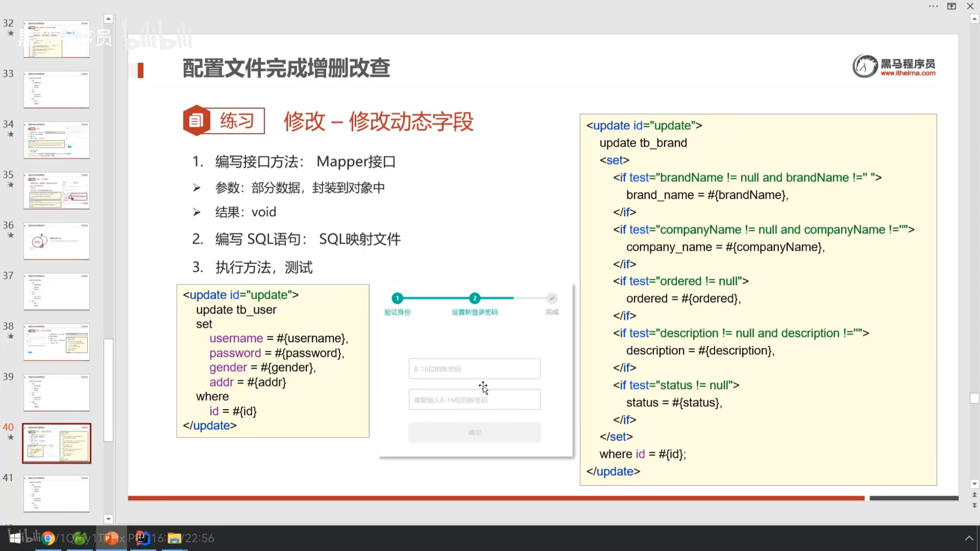Go to previous slide with double-up arrow
The height and width of the screenshot is (551, 980).
(974, 495)
